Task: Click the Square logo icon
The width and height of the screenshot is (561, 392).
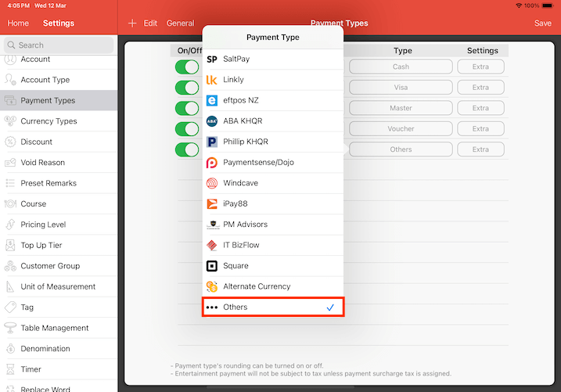Action: [x=211, y=266]
